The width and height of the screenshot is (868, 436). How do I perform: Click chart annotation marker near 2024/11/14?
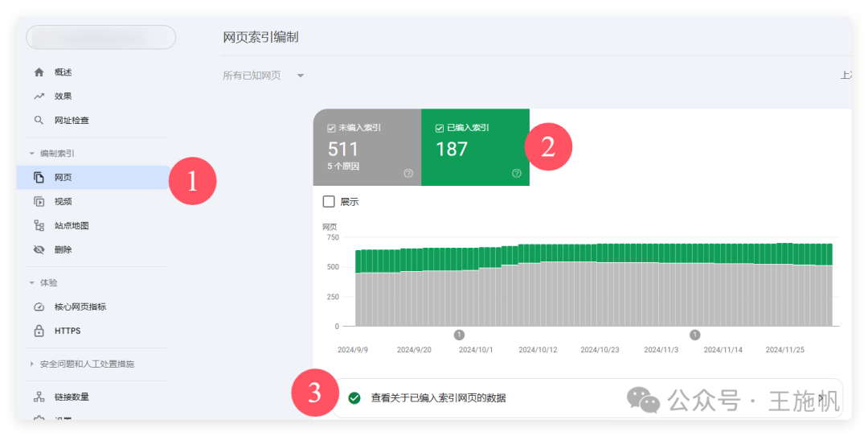click(694, 335)
